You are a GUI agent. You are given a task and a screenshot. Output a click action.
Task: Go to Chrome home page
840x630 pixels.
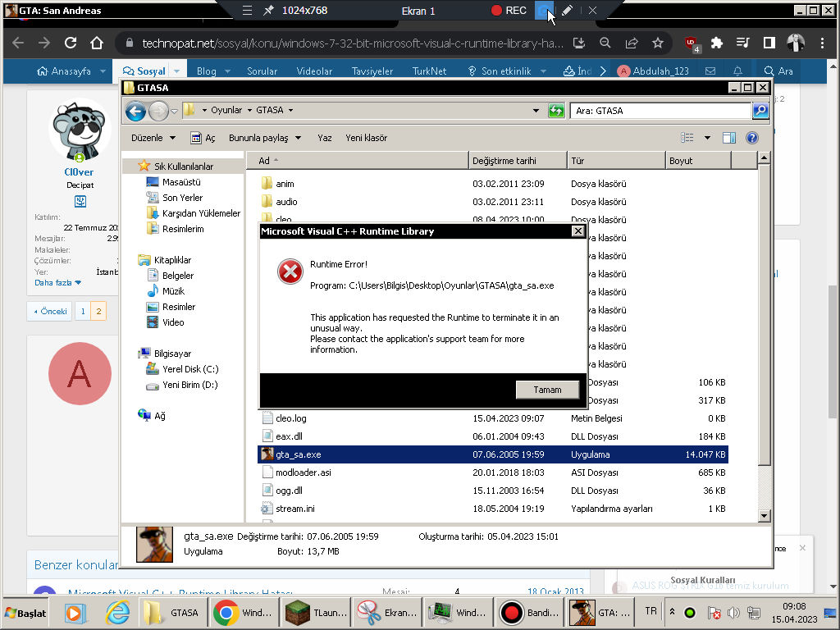(97, 43)
